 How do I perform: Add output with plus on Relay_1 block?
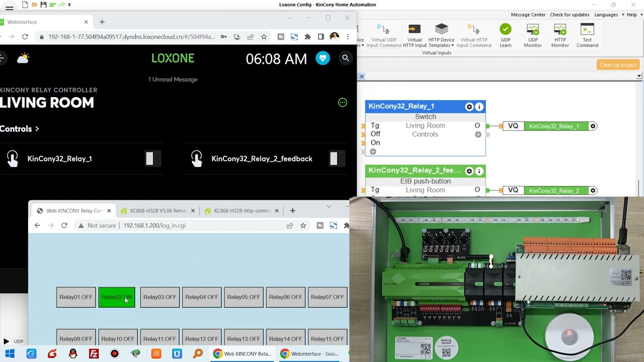pos(478,134)
